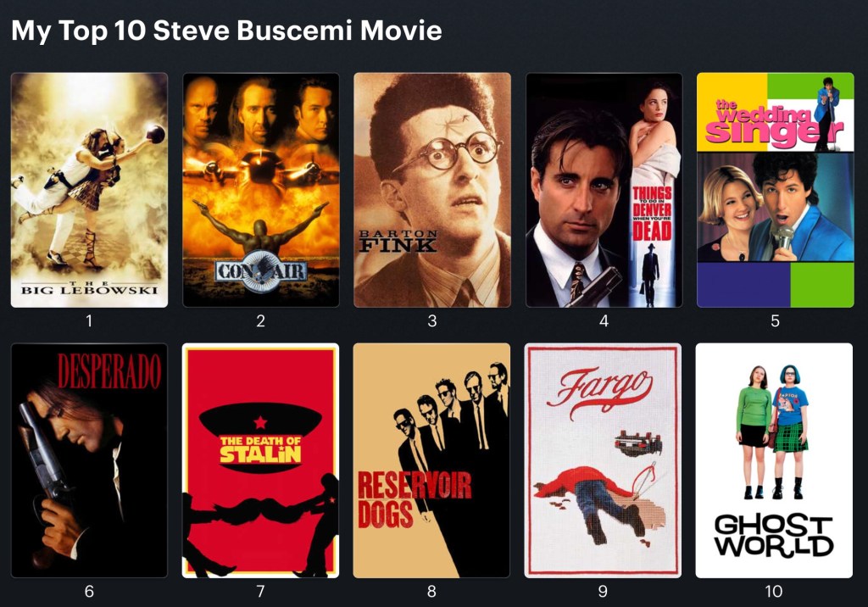Open the Fargo movie poster
The height and width of the screenshot is (607, 868).
tap(603, 461)
